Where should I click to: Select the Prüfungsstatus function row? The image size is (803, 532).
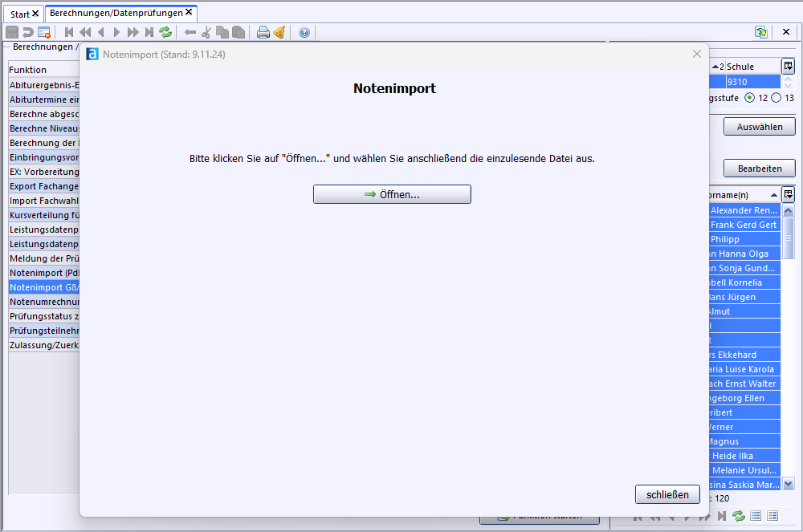click(44, 316)
